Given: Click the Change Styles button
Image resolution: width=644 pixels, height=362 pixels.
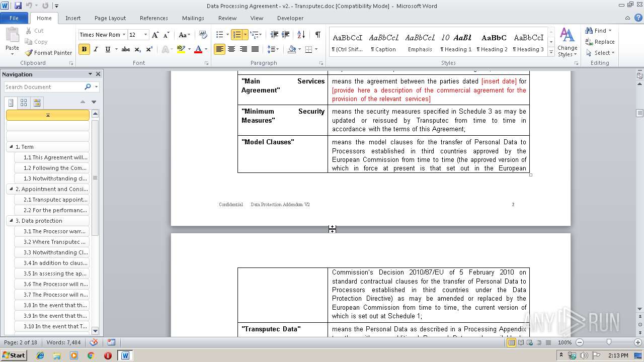Looking at the screenshot, I should [x=567, y=43].
